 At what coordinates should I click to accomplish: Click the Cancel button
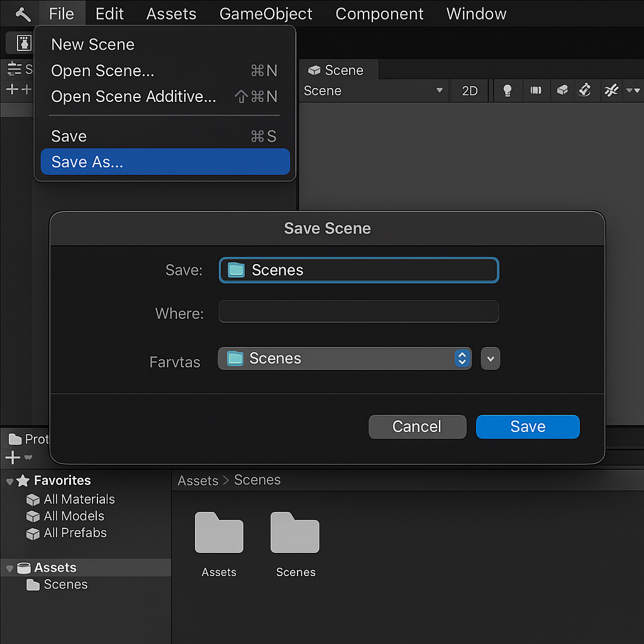pos(418,427)
